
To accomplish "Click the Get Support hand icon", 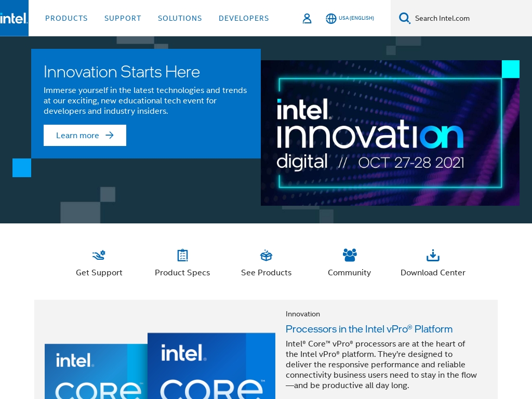I will pyautogui.click(x=99, y=255).
